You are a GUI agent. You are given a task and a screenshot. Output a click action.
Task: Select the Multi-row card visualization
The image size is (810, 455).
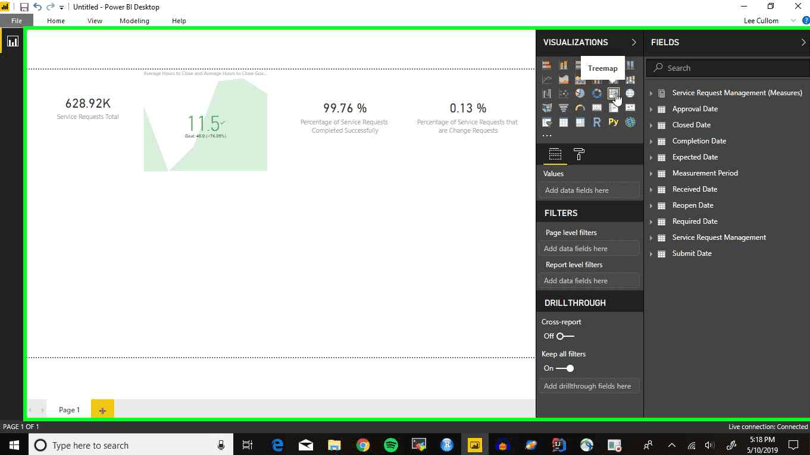613,108
